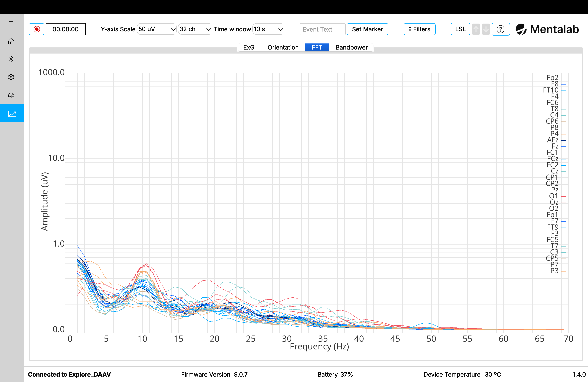Toggle CP6 channel in legend
588x382 pixels.
point(556,121)
